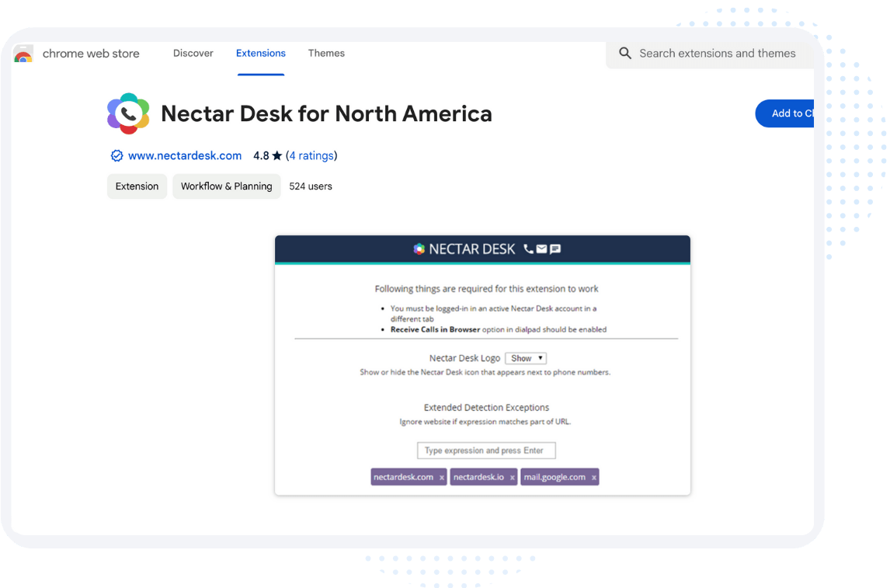This screenshot has width=890, height=588.
Task: Remove the mail.google.com exception tag
Action: click(594, 478)
